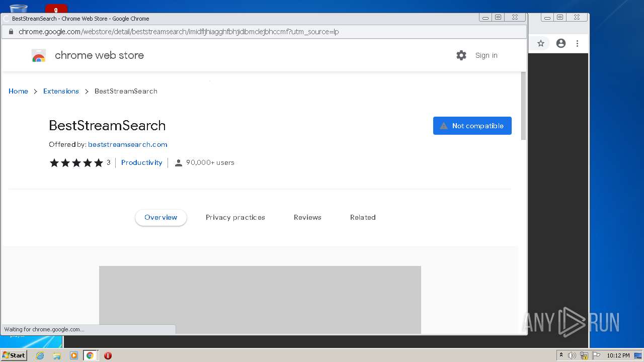644x362 pixels.
Task: Visit beststreamsearch.com publisher link
Action: 128,144
